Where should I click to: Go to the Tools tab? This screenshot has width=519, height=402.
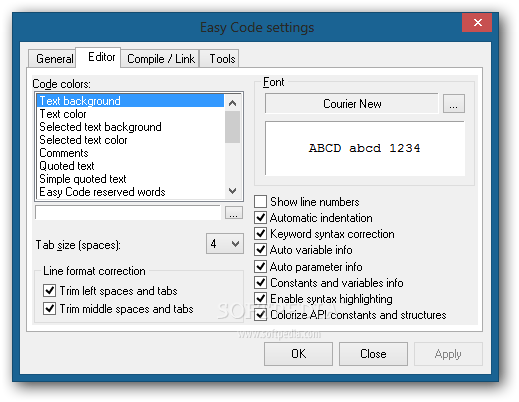point(219,59)
